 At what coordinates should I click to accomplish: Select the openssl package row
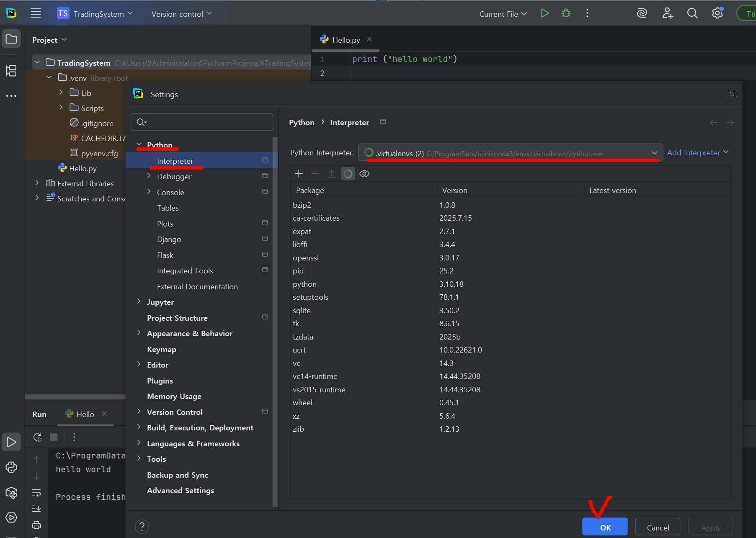pos(510,258)
